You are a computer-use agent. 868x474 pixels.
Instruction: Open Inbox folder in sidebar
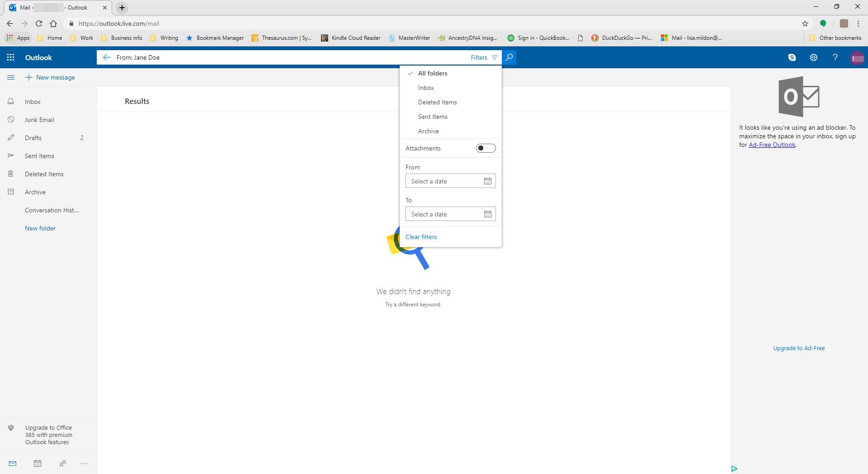point(48,102)
